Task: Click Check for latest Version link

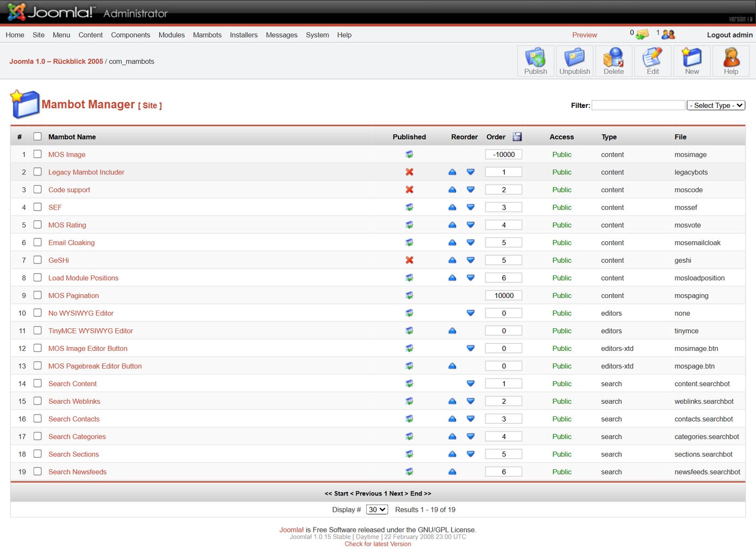Action: tap(378, 544)
